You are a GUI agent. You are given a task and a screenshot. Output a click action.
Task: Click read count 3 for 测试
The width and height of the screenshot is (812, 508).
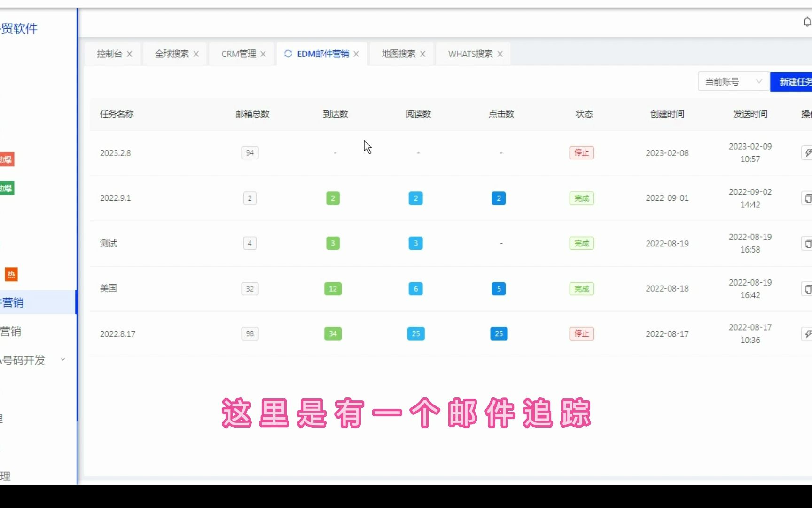(x=416, y=244)
